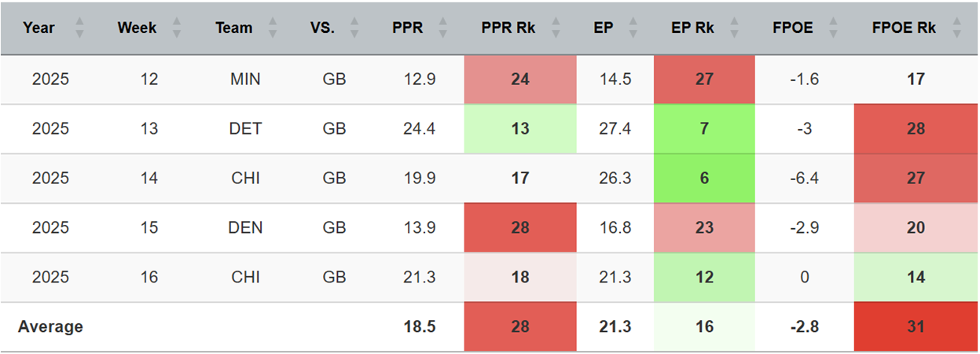Sort by EP Rk using arrows

[736, 28]
